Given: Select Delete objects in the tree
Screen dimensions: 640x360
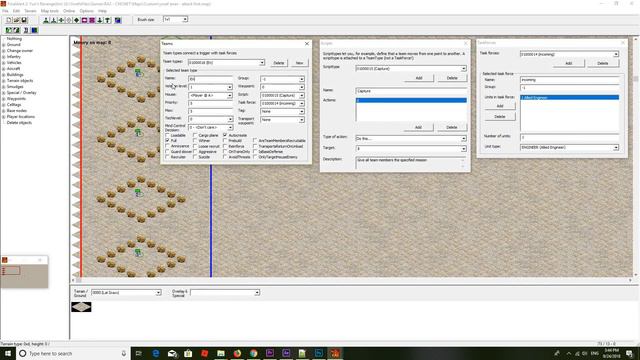Looking at the screenshot, I should point(19,123).
